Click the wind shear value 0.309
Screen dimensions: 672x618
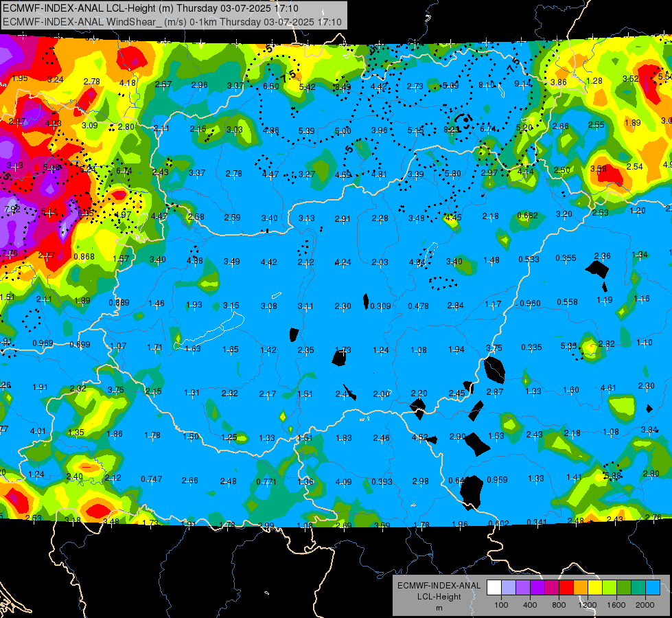(x=380, y=306)
